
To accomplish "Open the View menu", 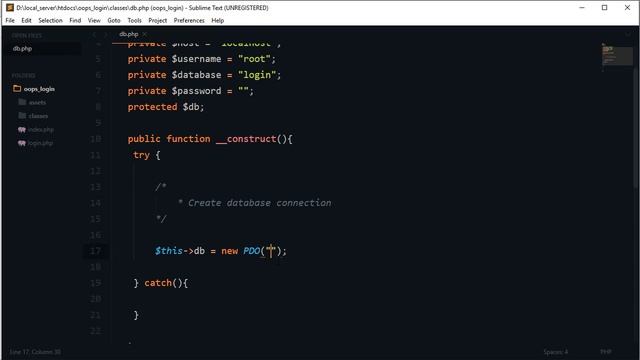I will [94, 20].
